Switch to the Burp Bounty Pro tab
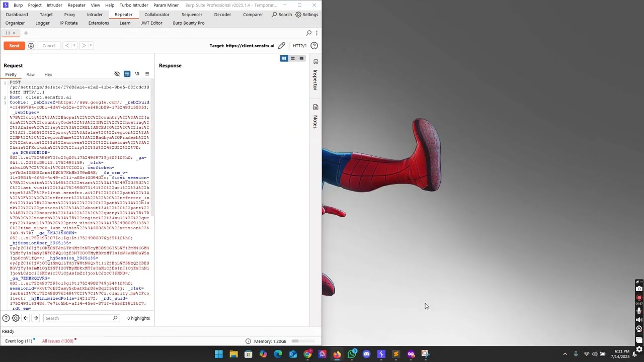This screenshot has height=362, width=644. pos(189,23)
